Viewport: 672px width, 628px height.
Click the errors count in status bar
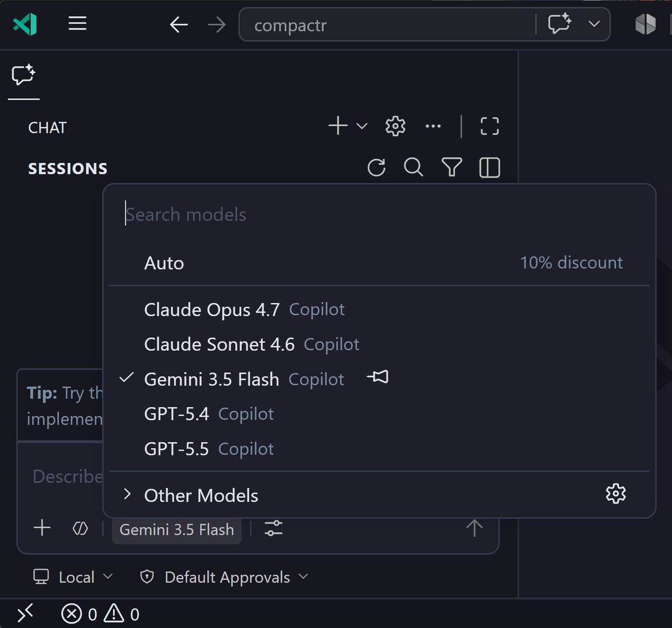coord(79,614)
